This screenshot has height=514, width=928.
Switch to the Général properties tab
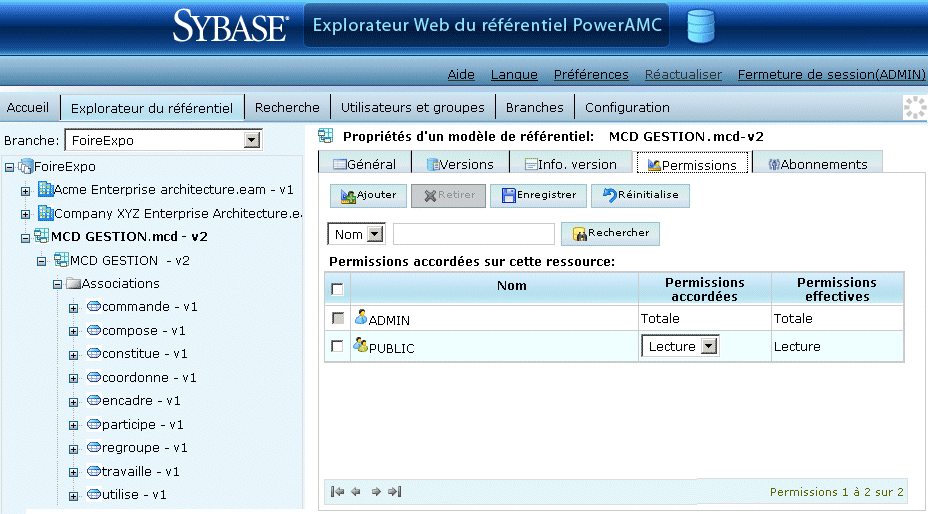[x=365, y=163]
